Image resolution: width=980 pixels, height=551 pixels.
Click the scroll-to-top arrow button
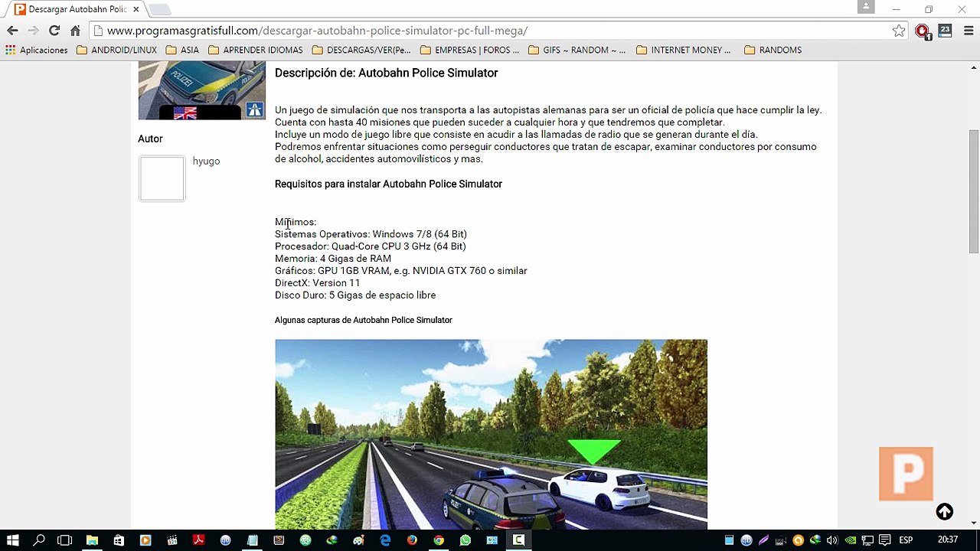(x=944, y=512)
